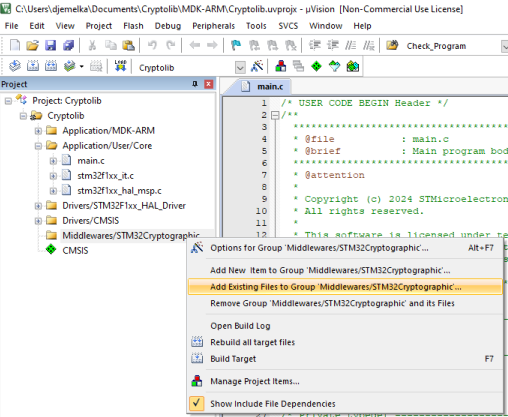Open the Flash menu
Image resolution: width=508 pixels, height=417 pixels.
pos(133,26)
